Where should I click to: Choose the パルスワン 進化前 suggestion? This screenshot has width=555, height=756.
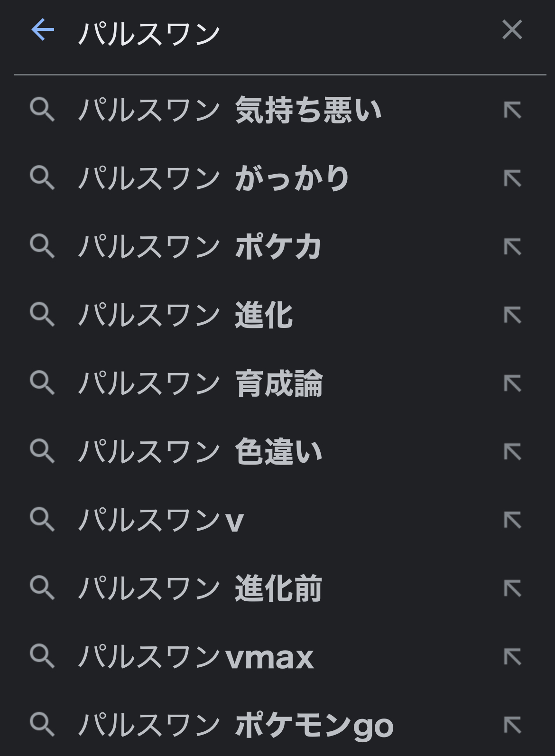click(200, 588)
